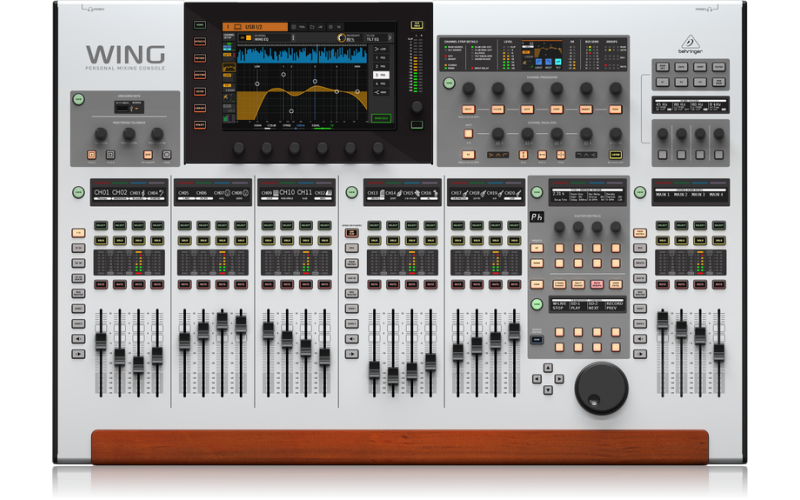Select the EQ frequency crosshair icon button
Image resolution: width=800 pixels, height=500 pixels.
pos(560,155)
